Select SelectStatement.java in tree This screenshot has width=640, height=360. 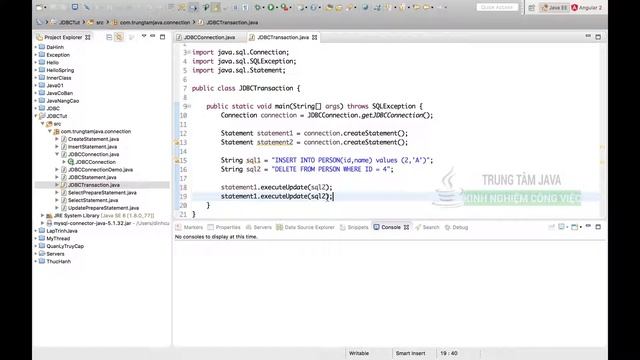pyautogui.click(x=93, y=200)
